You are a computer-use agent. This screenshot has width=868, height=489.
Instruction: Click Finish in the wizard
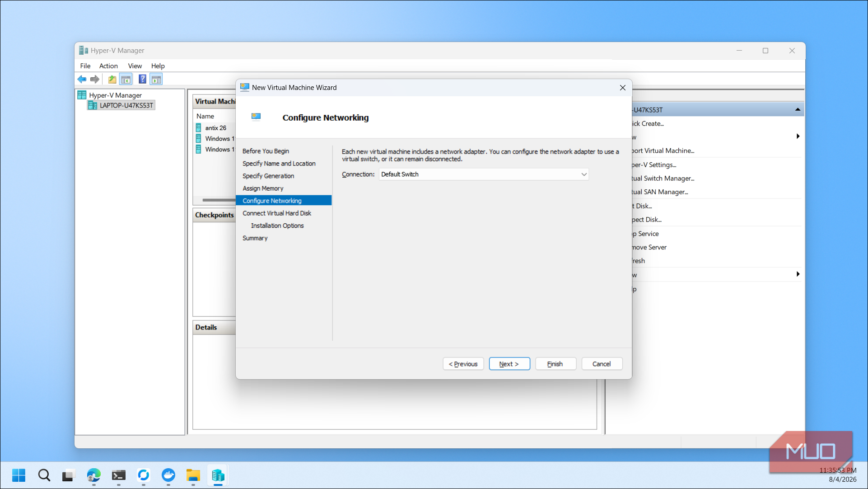(x=555, y=364)
